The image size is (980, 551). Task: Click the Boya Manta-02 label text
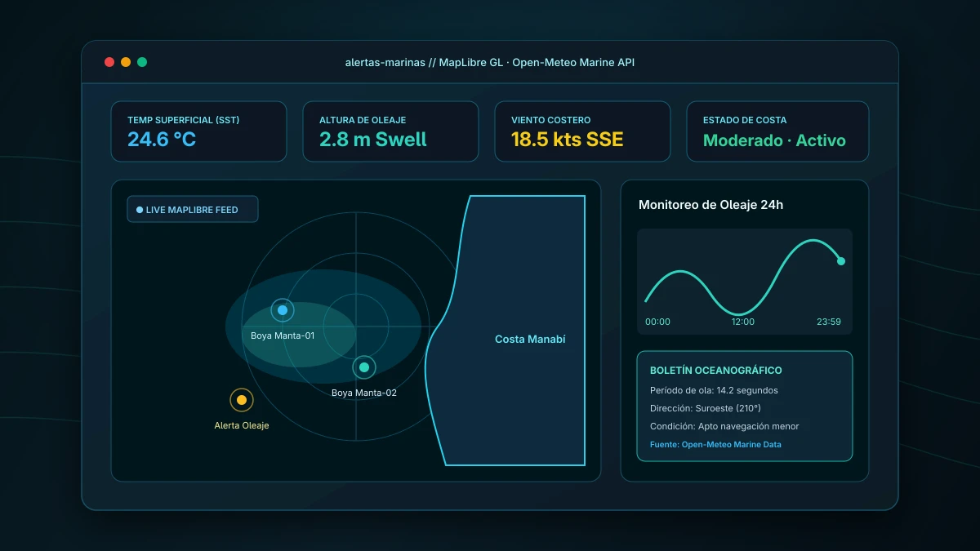tap(364, 393)
